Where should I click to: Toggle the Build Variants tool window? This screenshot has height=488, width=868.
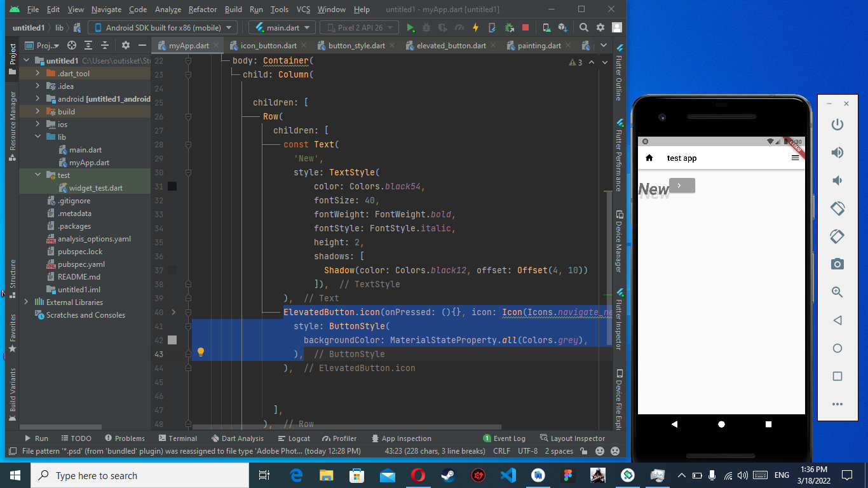(12, 395)
